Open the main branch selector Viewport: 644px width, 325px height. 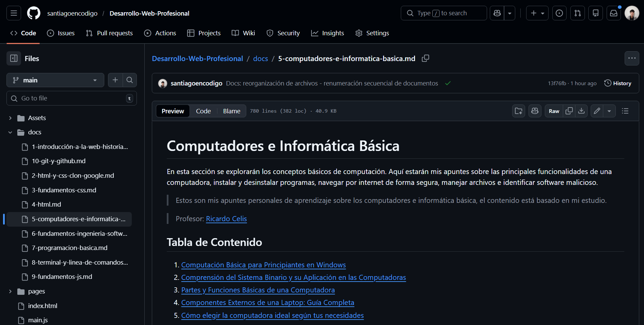point(55,80)
